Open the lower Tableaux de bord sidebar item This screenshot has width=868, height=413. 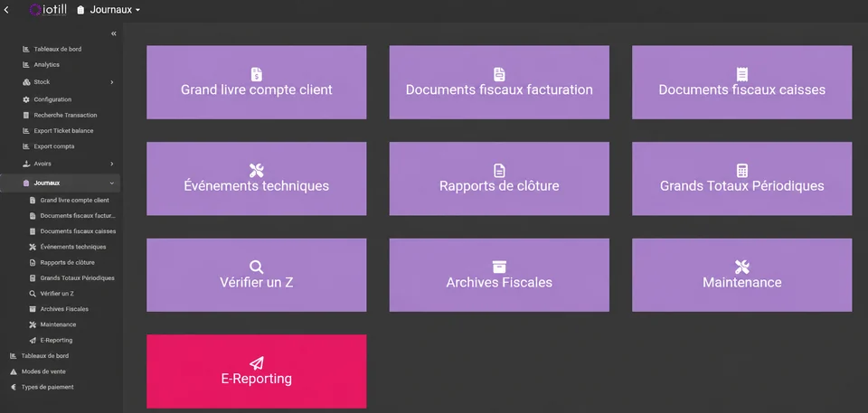point(45,356)
